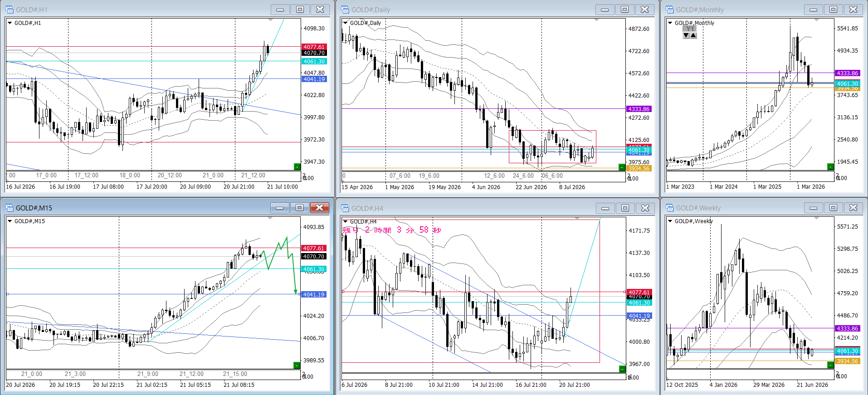The height and width of the screenshot is (395, 868).
Task: Click the green minus square in Daily chart
Action: coord(622,167)
